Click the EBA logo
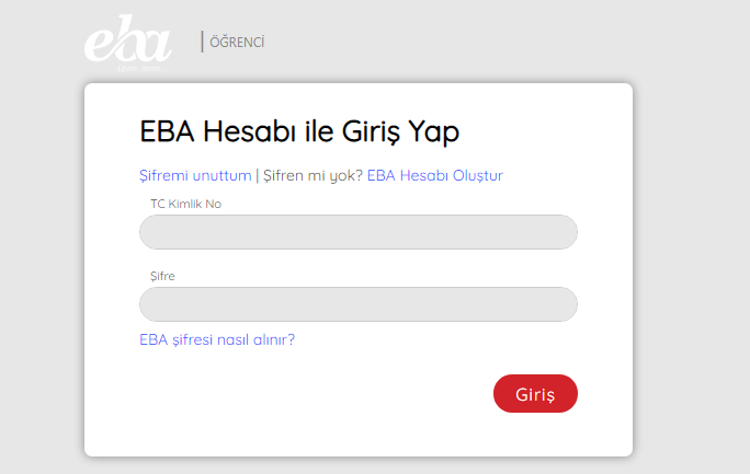Screen dimensions: 750x474 127,45
